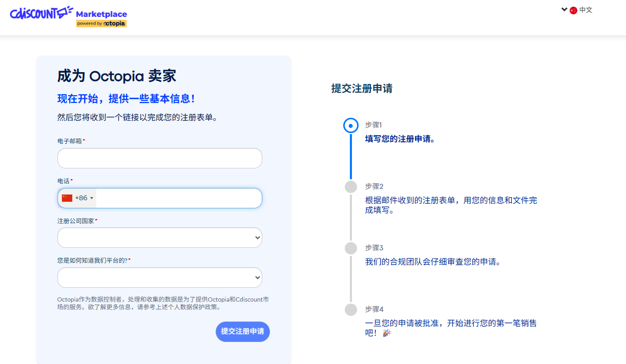Click the 您是如何知道我们平台的? label

pos(93,261)
